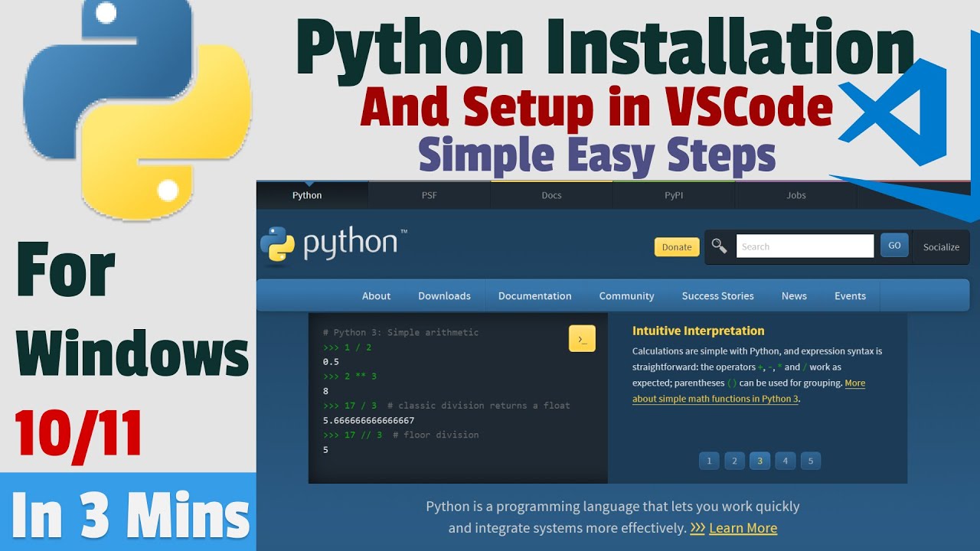Click the Learn More link
Image resolution: width=980 pixels, height=551 pixels.
pos(743,528)
